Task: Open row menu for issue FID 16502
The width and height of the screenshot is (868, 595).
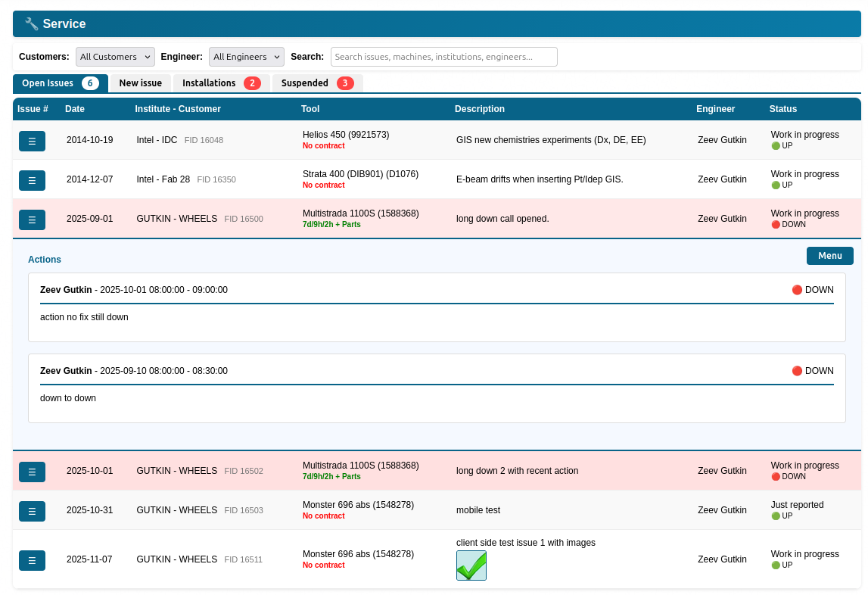Action: tap(32, 472)
